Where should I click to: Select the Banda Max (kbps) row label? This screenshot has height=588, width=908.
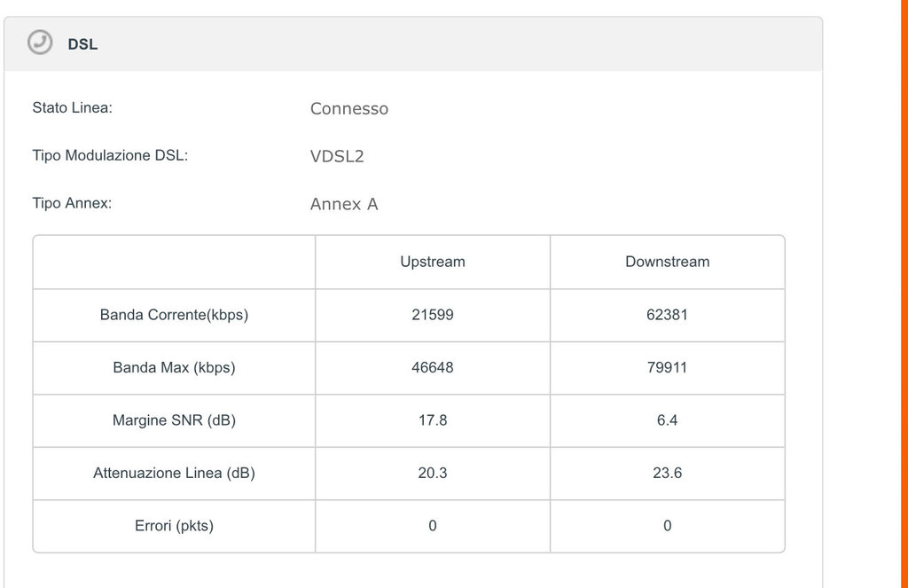(x=174, y=367)
